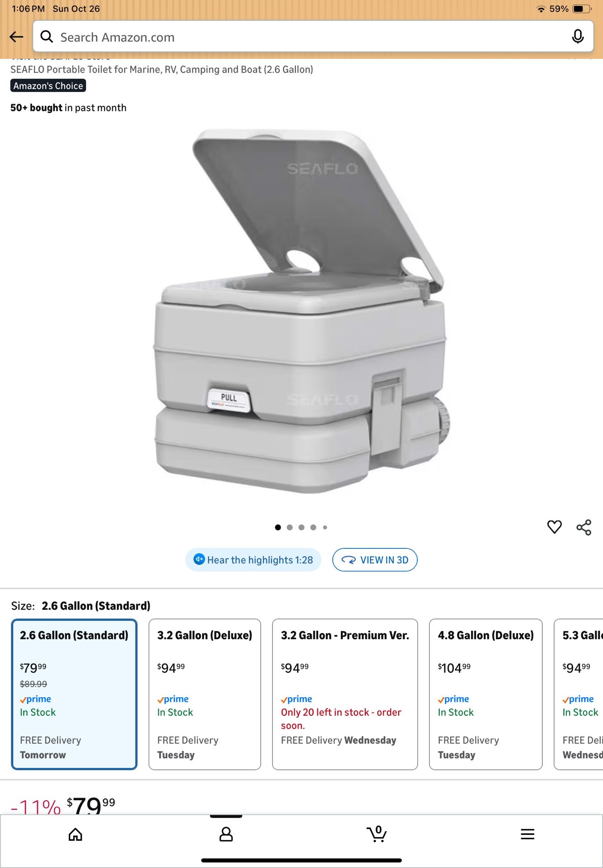The width and height of the screenshot is (603, 868).
Task: Tap the search magnifier icon
Action: (47, 37)
